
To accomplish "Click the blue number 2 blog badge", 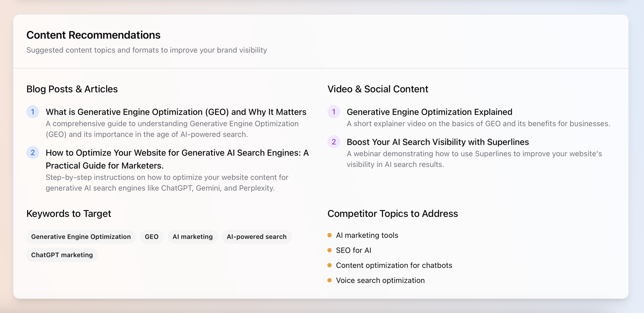I will pyautogui.click(x=33, y=152).
